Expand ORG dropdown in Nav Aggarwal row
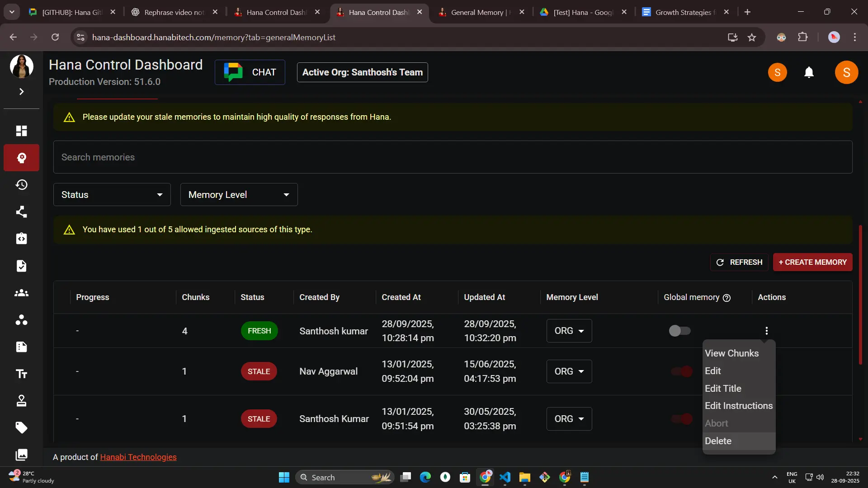The width and height of the screenshot is (868, 488). 569,371
